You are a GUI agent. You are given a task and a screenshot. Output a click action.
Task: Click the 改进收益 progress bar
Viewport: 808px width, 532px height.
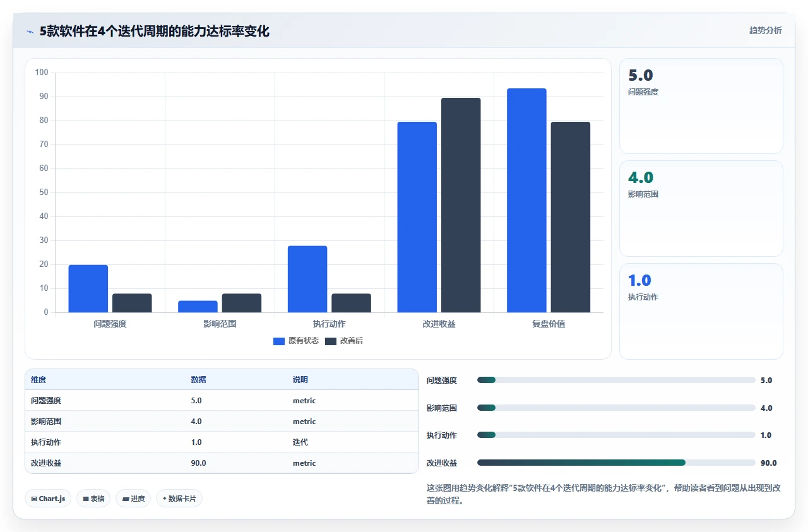pyautogui.click(x=616, y=463)
